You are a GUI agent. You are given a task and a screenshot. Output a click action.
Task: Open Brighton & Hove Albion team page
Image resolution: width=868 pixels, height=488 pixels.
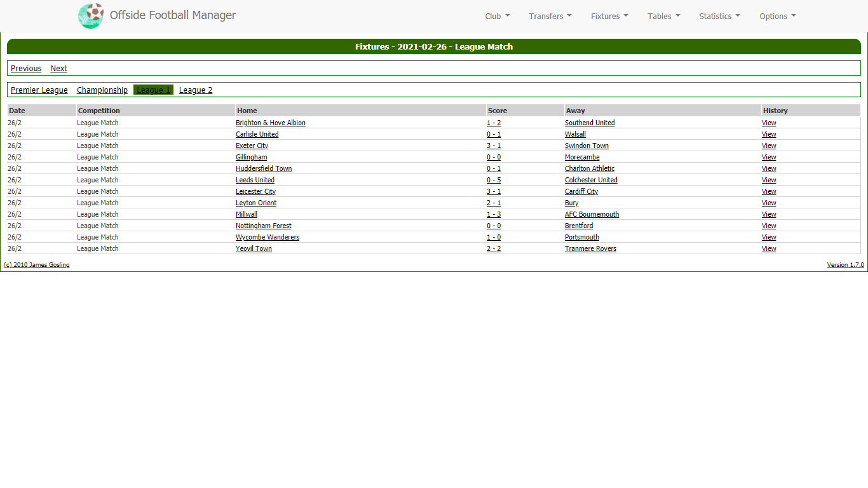[270, 123]
